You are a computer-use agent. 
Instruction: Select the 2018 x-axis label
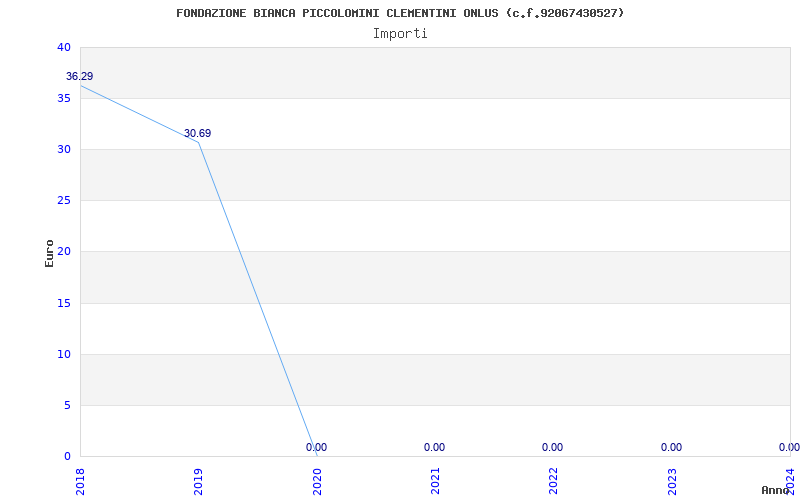pyautogui.click(x=80, y=482)
